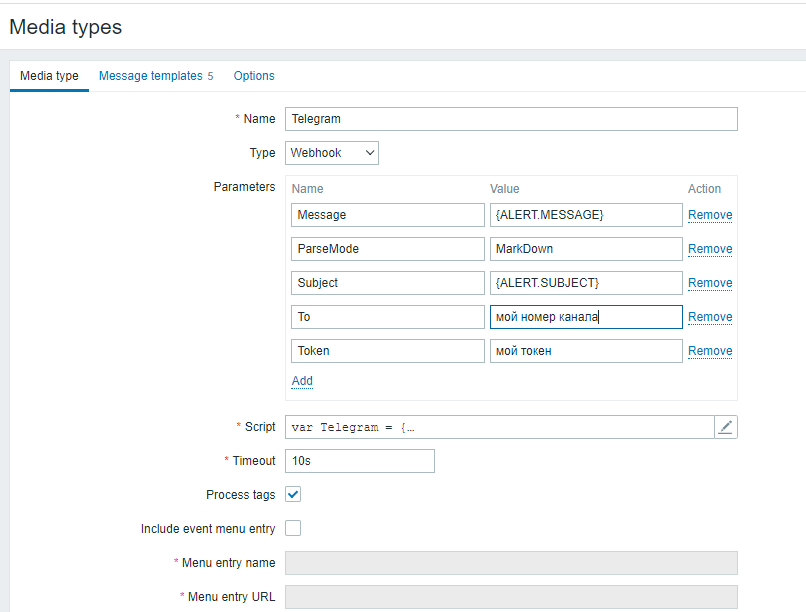Select the Media type tab
The width and height of the screenshot is (806, 612).
point(49,76)
